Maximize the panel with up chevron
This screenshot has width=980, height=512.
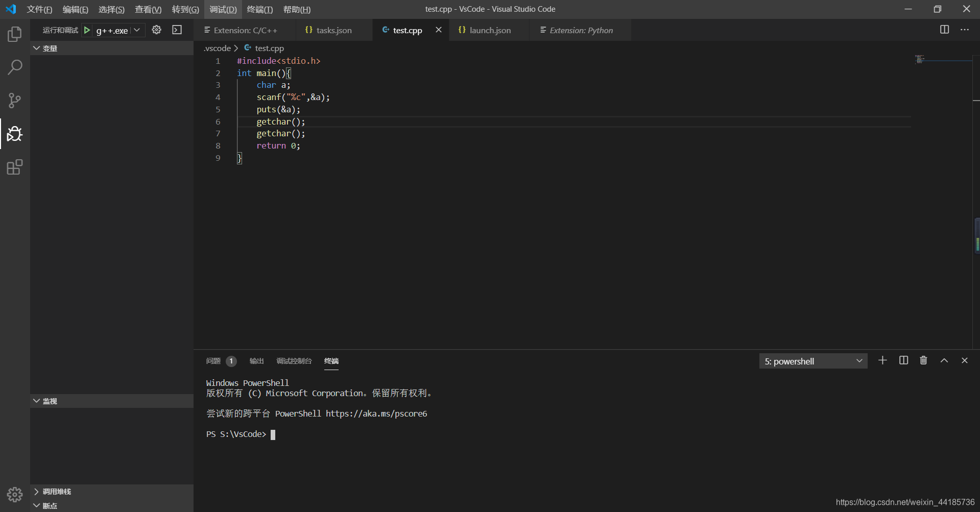pyautogui.click(x=944, y=360)
